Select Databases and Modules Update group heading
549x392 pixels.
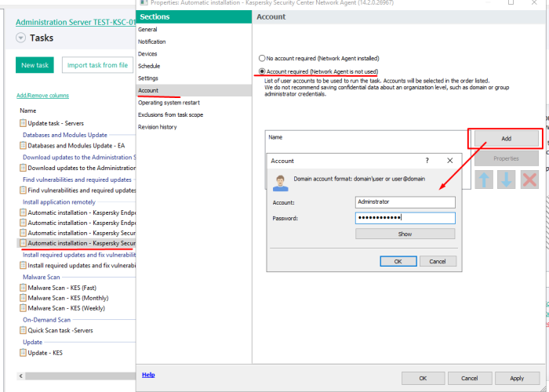point(65,135)
